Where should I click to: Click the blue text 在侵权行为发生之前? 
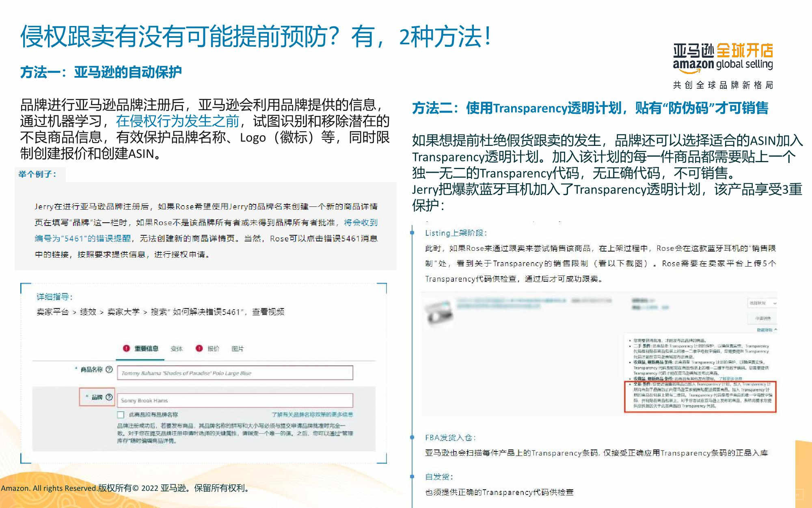click(177, 121)
